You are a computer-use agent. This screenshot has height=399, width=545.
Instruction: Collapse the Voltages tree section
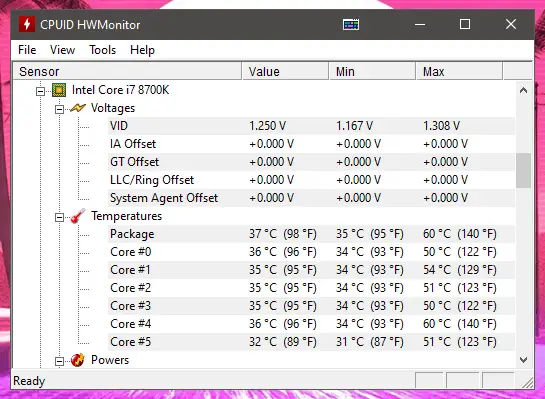[x=59, y=109]
